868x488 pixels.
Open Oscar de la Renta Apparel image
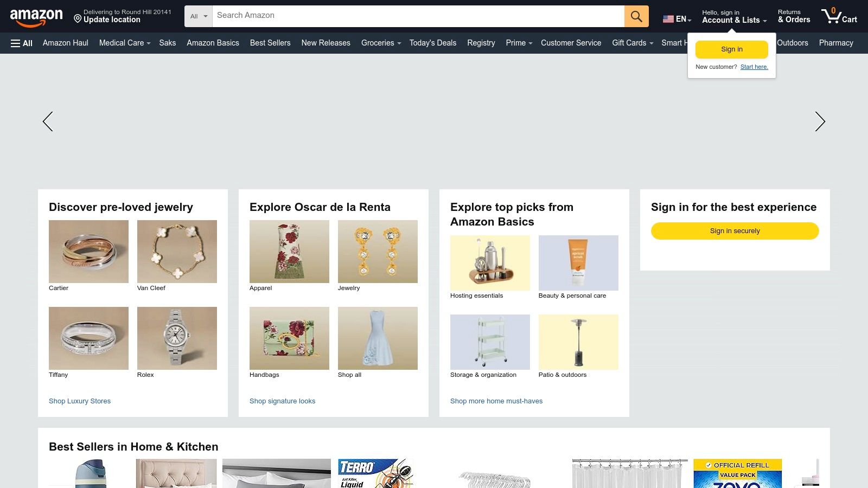289,252
